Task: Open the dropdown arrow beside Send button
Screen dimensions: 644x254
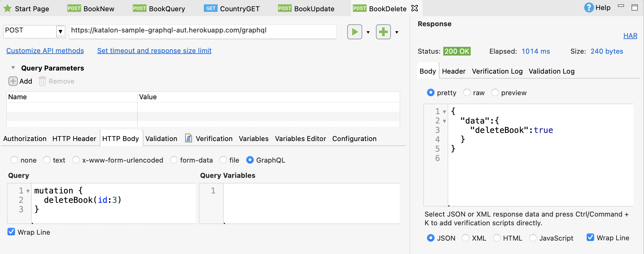Action: 368,32
